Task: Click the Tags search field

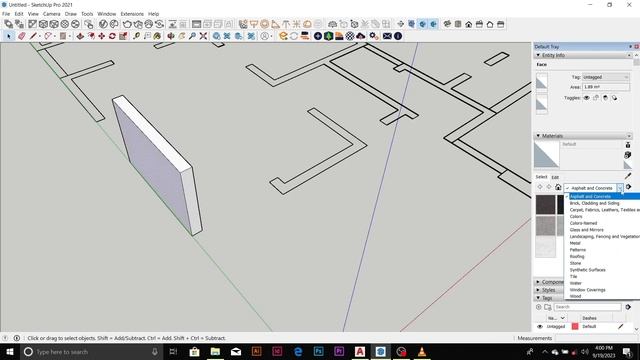Action: 587,307
